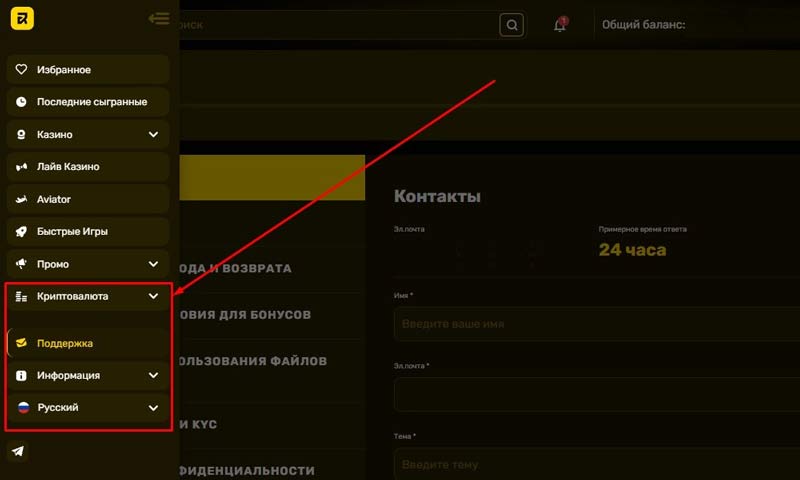The width and height of the screenshot is (800, 480).
Task: Open the Telegram paper plane icon
Action: click(19, 451)
